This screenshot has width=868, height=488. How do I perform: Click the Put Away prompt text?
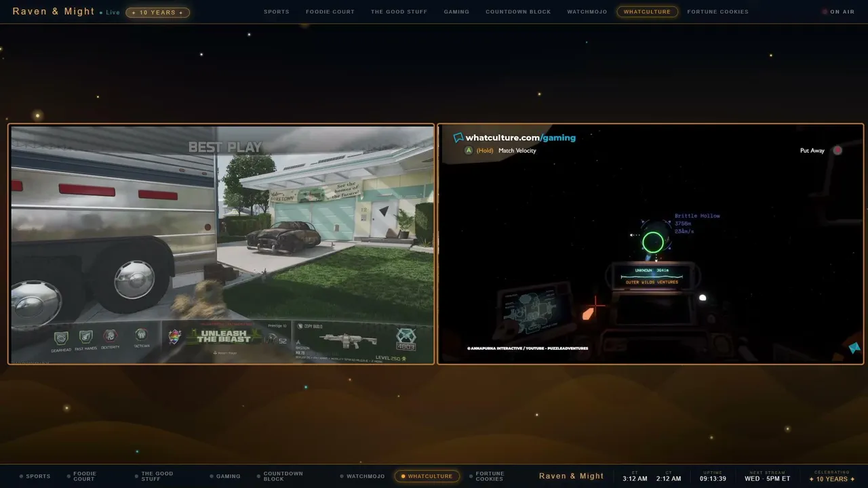[x=812, y=150]
